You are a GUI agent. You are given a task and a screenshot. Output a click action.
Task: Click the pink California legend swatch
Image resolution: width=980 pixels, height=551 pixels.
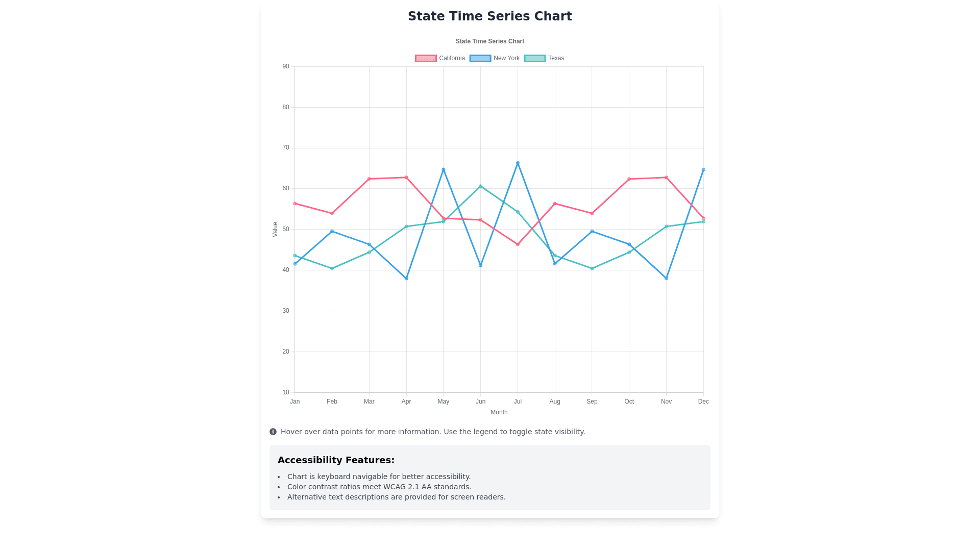(x=426, y=58)
